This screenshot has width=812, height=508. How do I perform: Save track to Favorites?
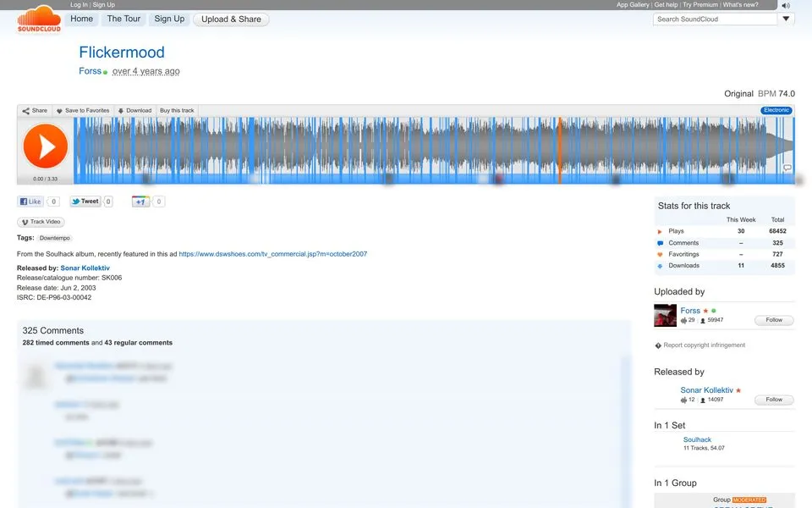click(x=83, y=110)
